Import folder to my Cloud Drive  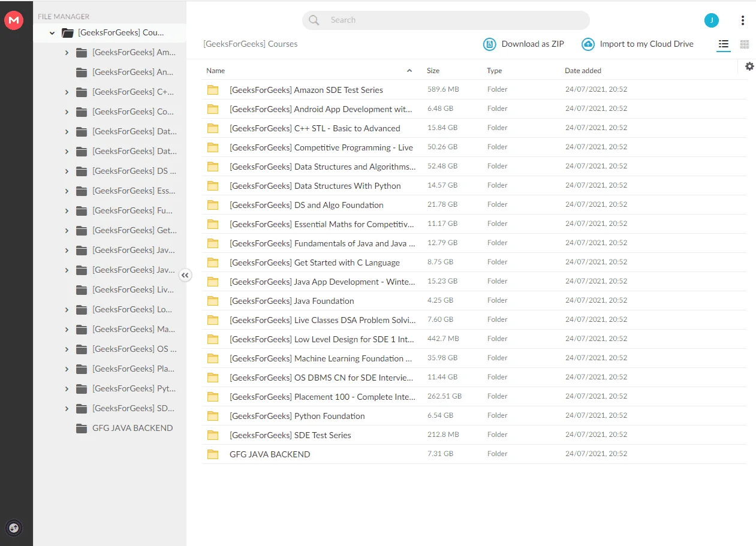(638, 44)
